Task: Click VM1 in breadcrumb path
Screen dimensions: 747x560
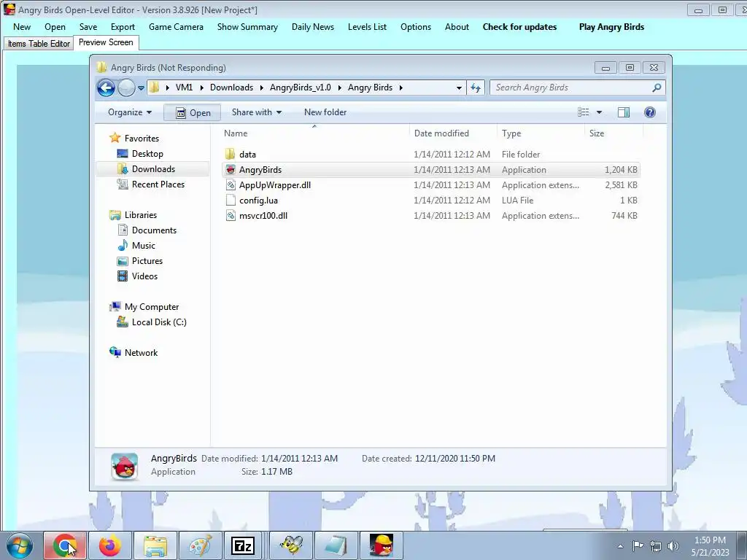Action: pos(184,87)
